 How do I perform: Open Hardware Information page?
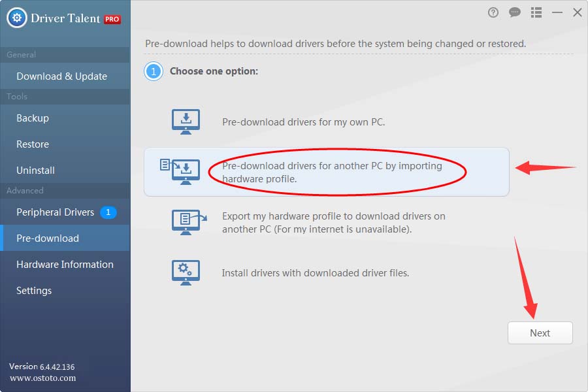[65, 265]
